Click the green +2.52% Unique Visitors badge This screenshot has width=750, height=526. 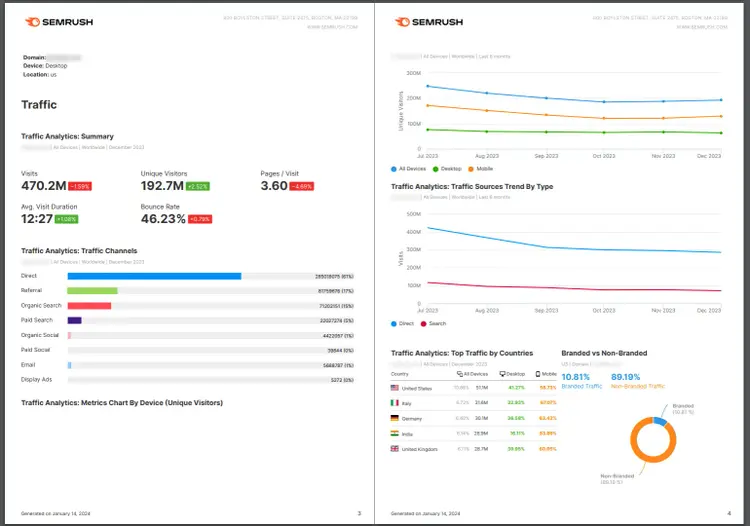198,186
